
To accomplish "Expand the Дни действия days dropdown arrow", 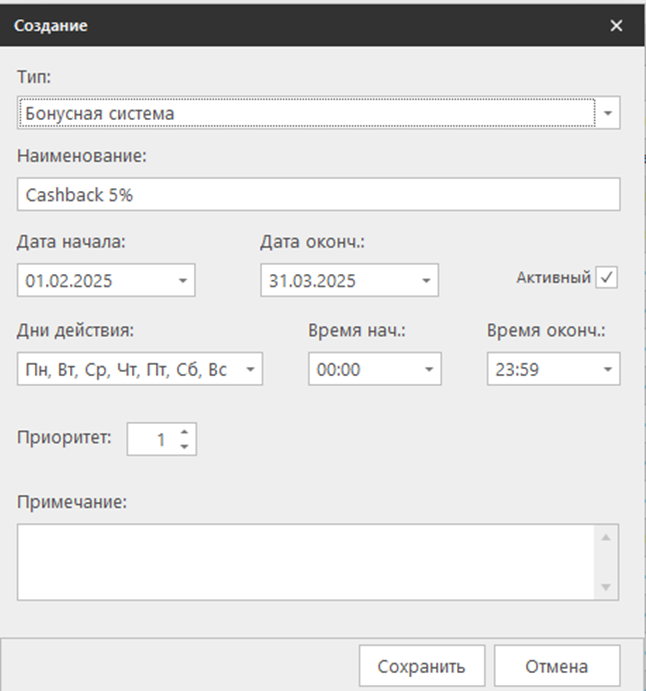I will (249, 370).
